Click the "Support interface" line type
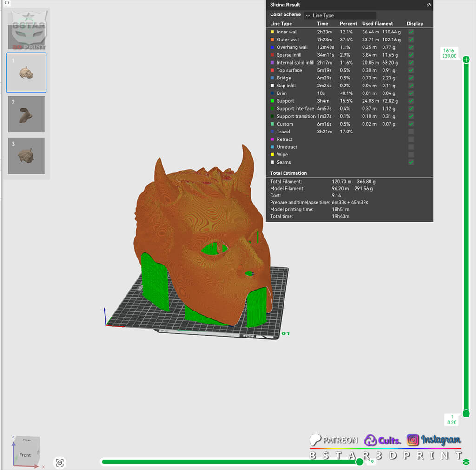Image resolution: width=476 pixels, height=470 pixels. [x=295, y=108]
